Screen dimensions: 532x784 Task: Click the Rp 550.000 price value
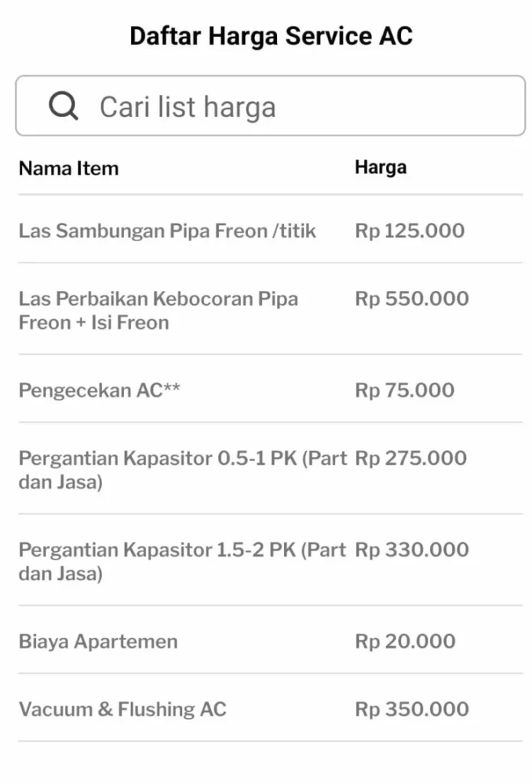click(413, 299)
